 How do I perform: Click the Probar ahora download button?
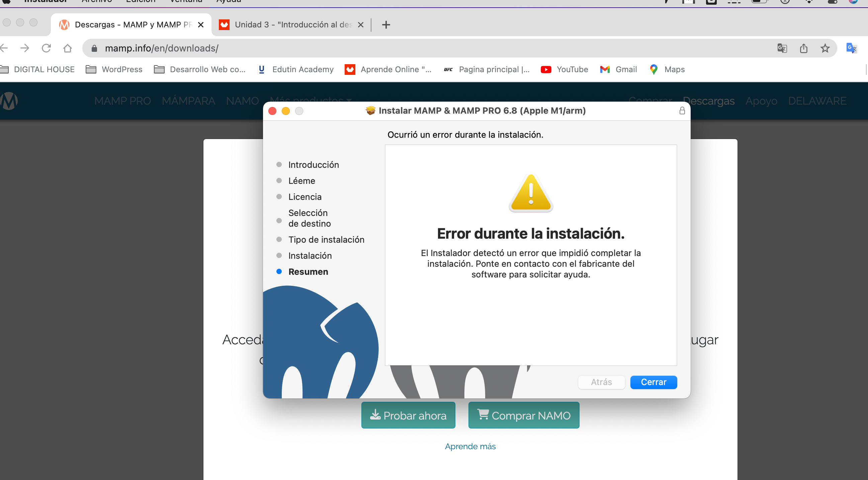coord(408,415)
